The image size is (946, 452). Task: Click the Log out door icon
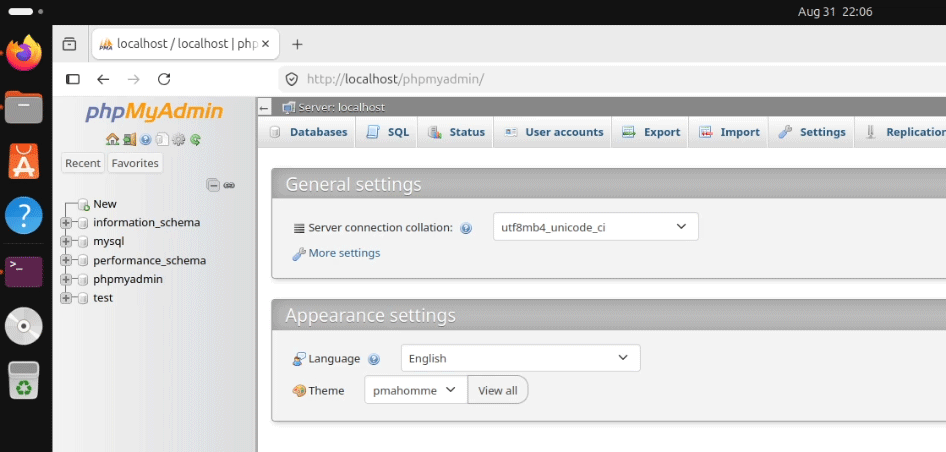[x=129, y=139]
